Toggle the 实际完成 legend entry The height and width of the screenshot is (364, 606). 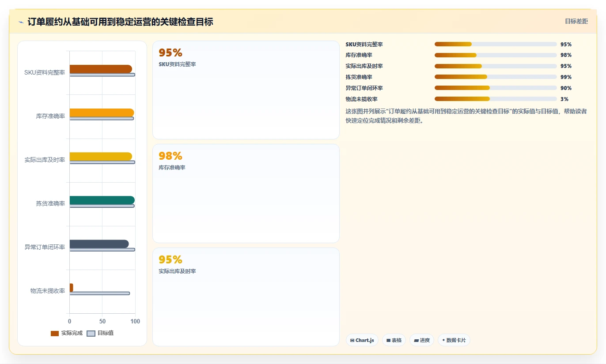point(67,333)
